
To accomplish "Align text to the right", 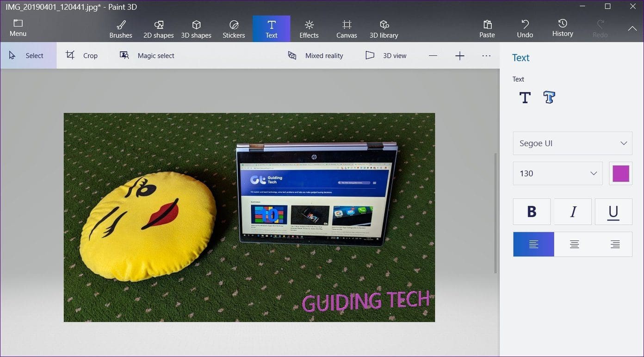I will 615,244.
